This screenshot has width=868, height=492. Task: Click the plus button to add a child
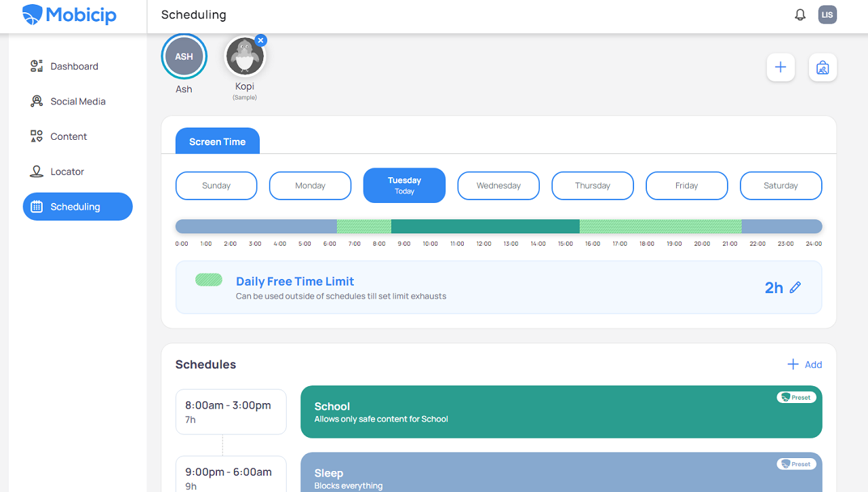point(781,67)
